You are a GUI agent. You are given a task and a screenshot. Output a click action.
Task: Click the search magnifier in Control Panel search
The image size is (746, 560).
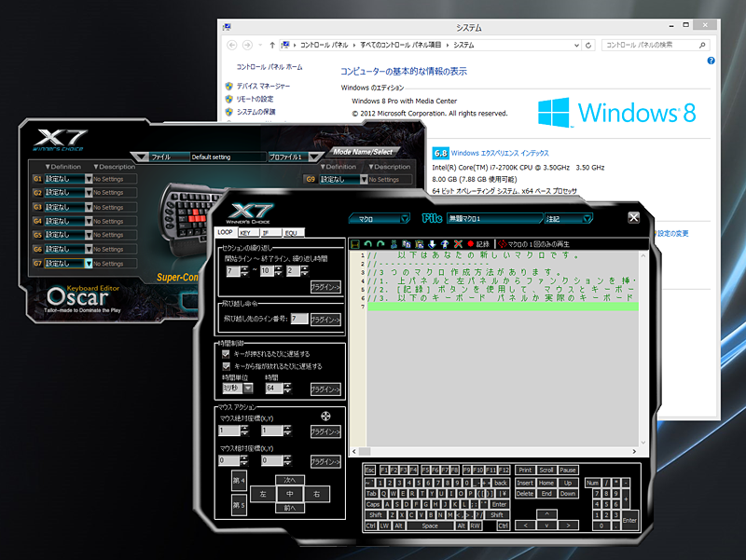(702, 45)
